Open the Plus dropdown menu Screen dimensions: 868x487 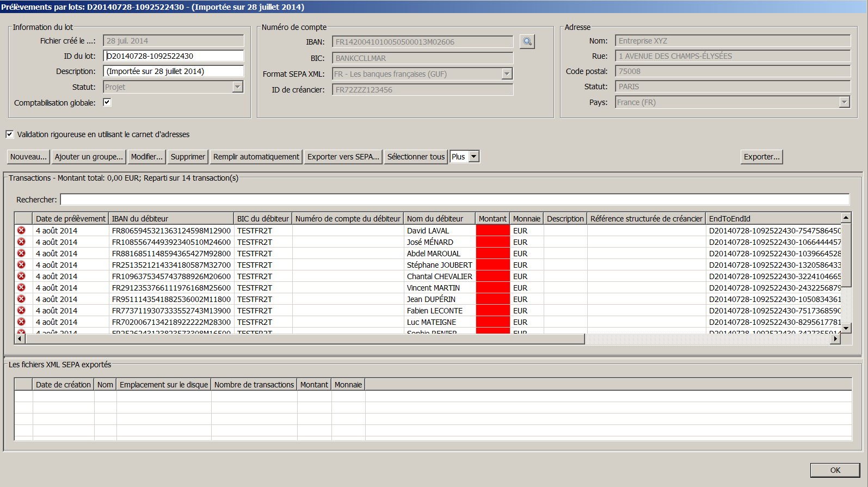tap(473, 157)
